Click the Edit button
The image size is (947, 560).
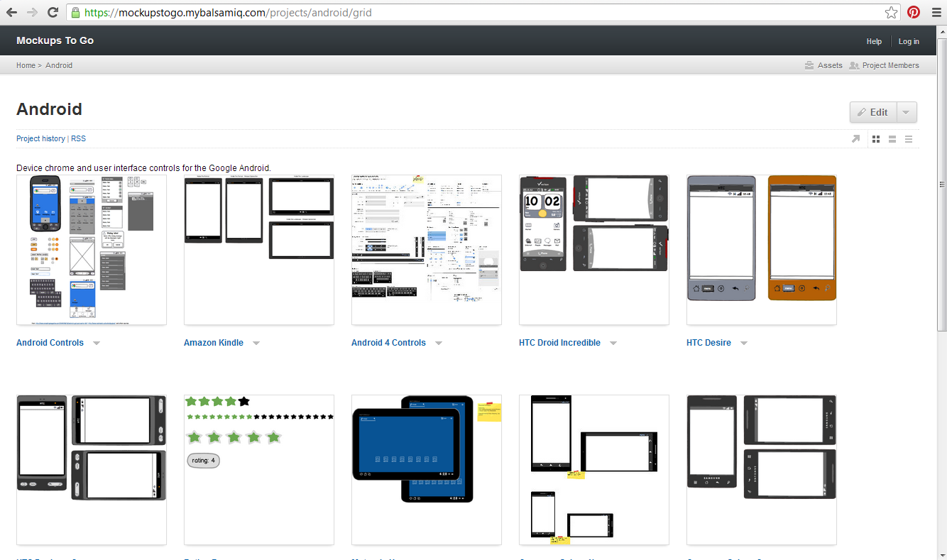pos(873,112)
